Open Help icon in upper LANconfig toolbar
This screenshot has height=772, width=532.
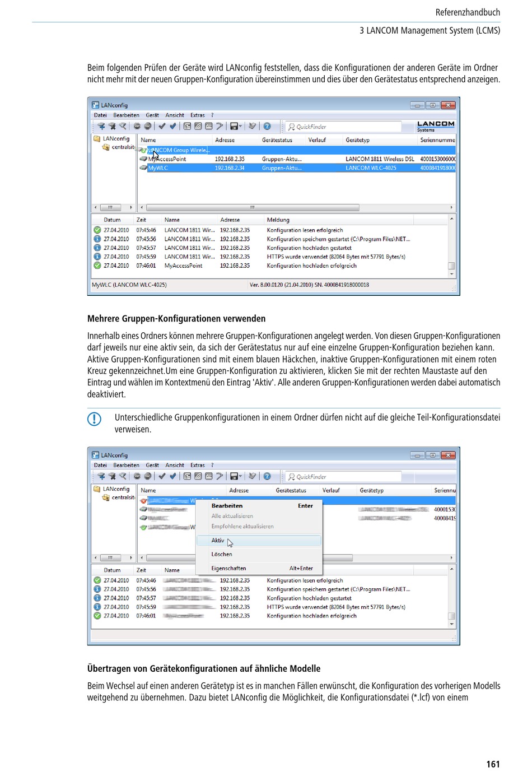267,127
